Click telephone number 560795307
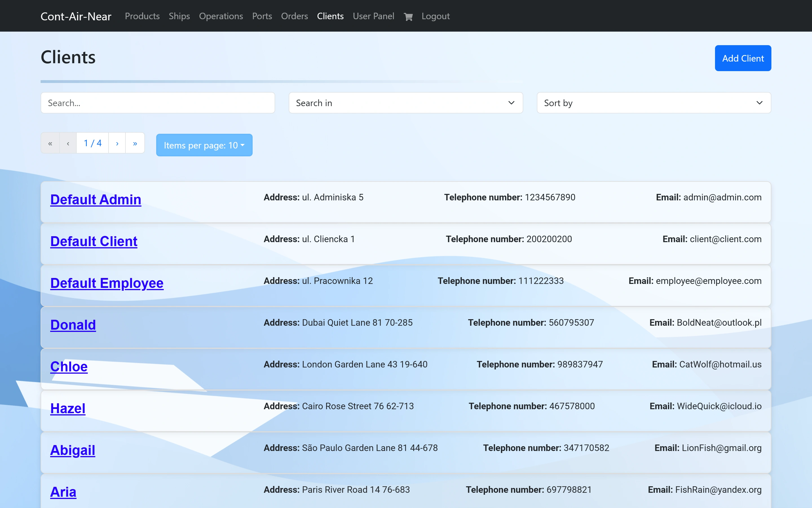 [x=572, y=323]
